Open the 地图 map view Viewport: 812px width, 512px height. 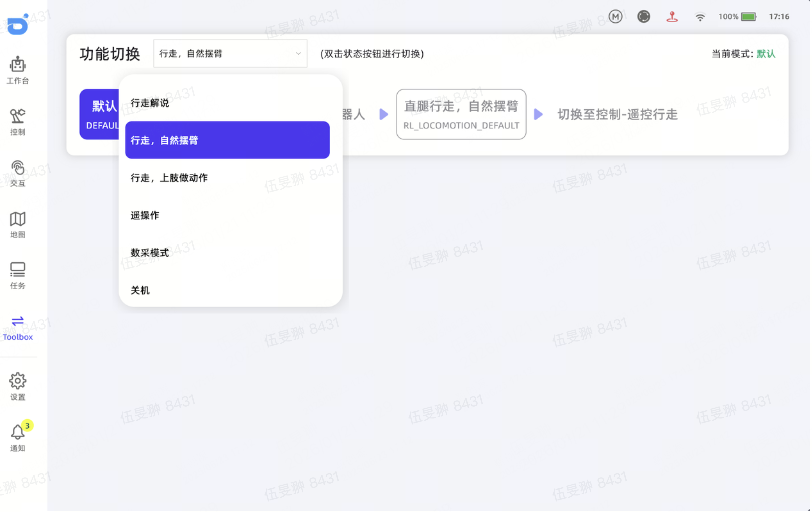point(17,225)
